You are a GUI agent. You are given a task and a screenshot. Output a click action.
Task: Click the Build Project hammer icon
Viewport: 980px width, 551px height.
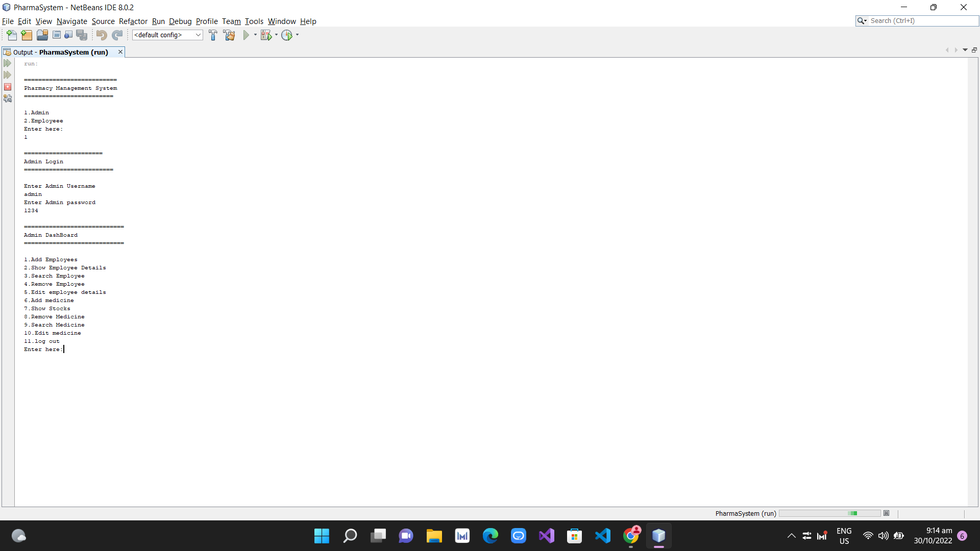coord(213,35)
